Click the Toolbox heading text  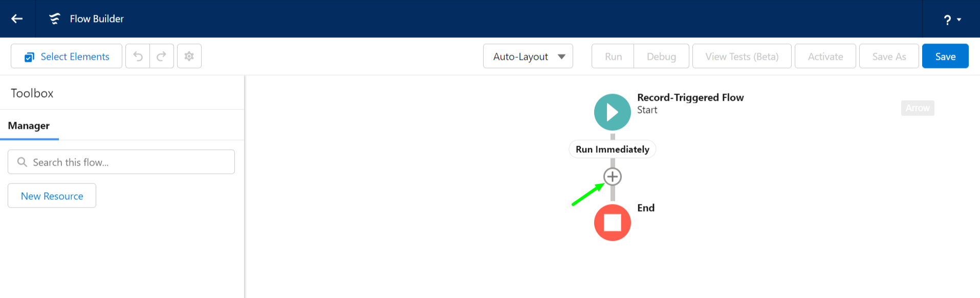click(32, 93)
